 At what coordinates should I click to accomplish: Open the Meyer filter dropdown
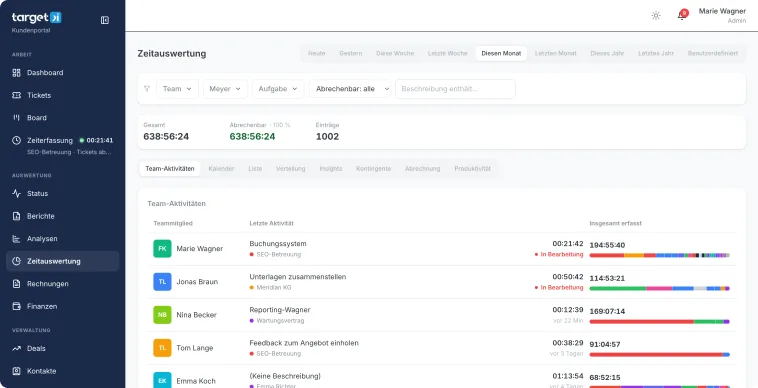[225, 89]
